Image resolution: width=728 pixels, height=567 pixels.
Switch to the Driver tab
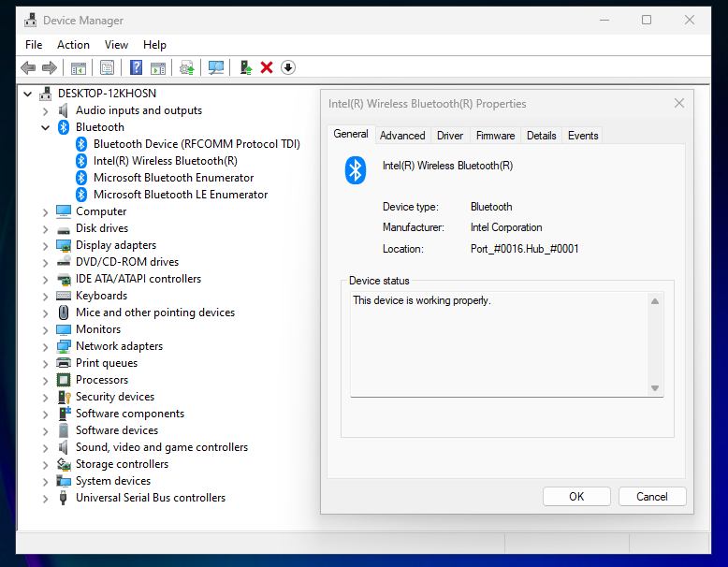pyautogui.click(x=450, y=135)
